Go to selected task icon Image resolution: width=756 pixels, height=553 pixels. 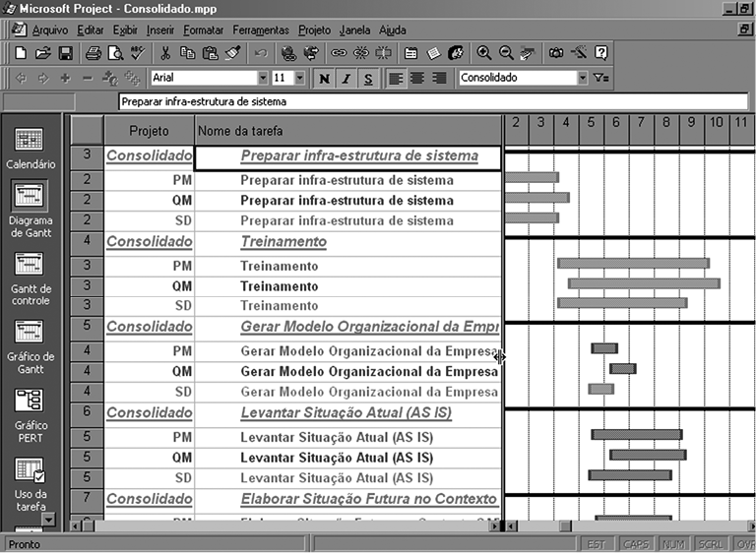pos(528,53)
